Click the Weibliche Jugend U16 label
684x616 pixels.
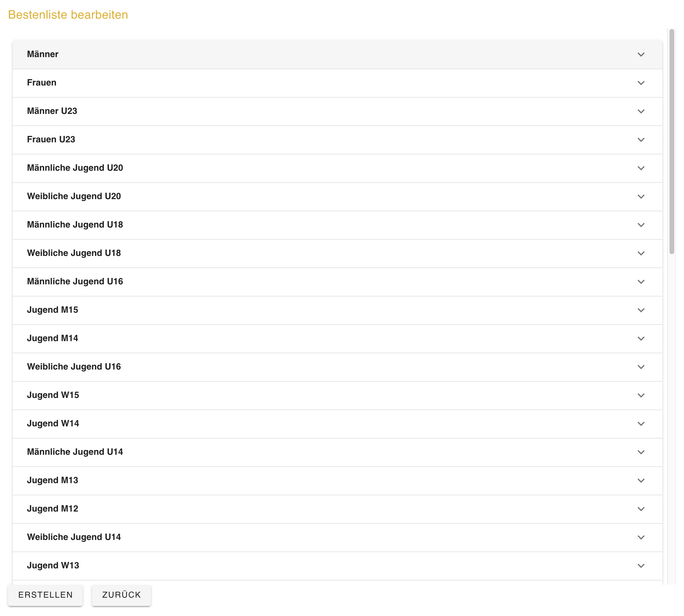pyautogui.click(x=74, y=367)
